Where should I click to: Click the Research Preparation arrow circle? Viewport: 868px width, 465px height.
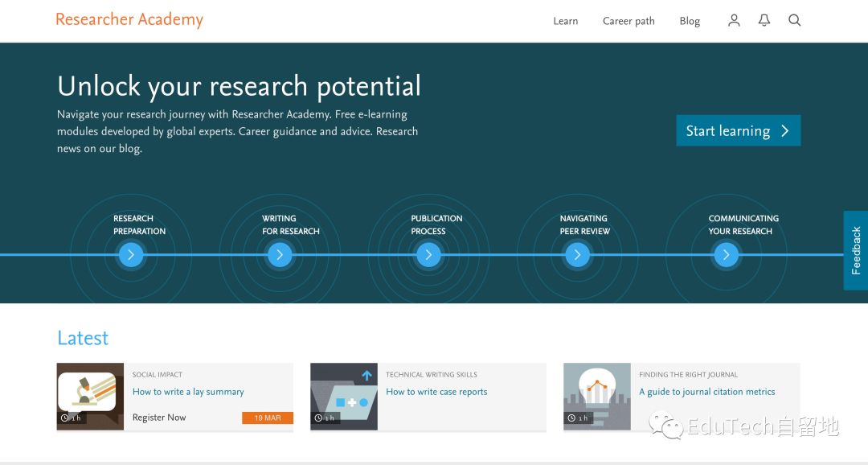tap(131, 255)
